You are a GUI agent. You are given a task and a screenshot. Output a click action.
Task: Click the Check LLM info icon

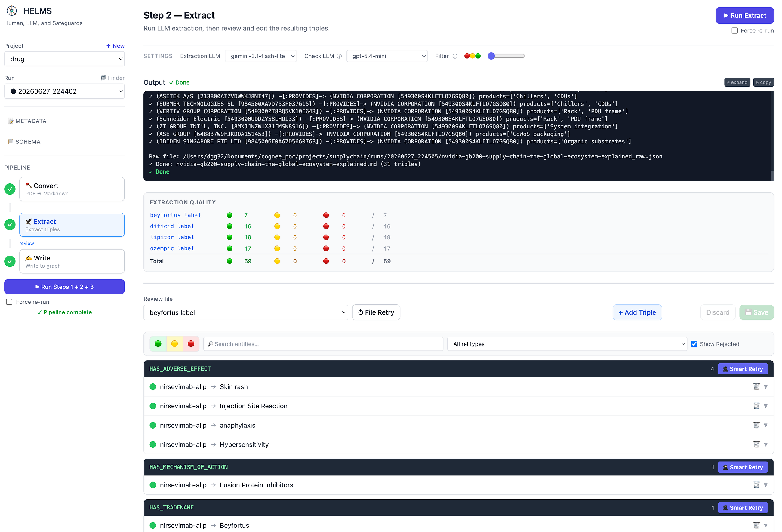339,56
